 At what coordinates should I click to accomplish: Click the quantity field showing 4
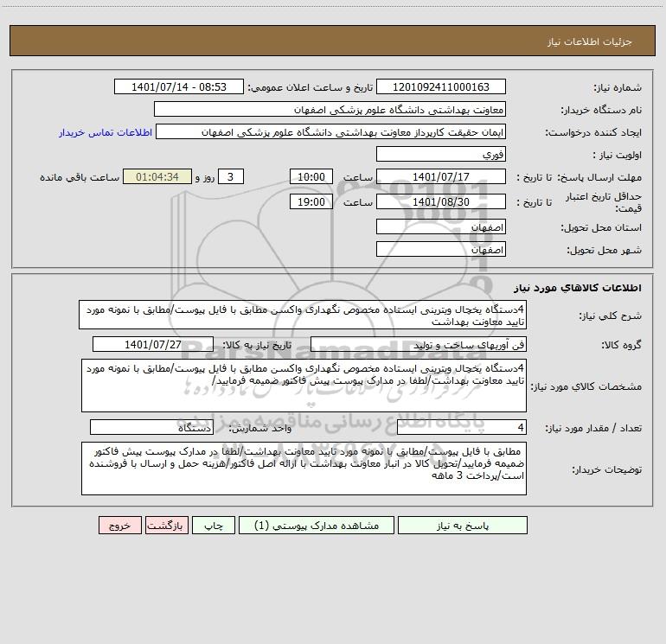462,428
